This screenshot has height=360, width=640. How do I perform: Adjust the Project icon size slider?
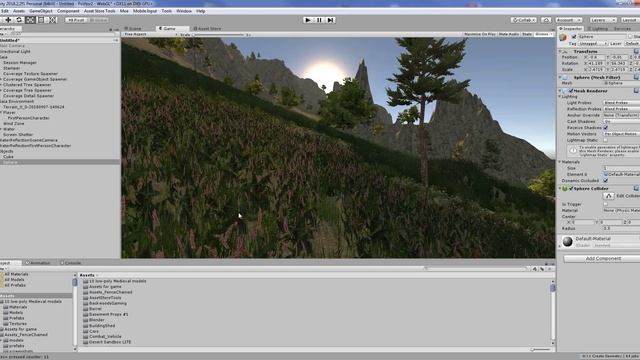pos(541,350)
